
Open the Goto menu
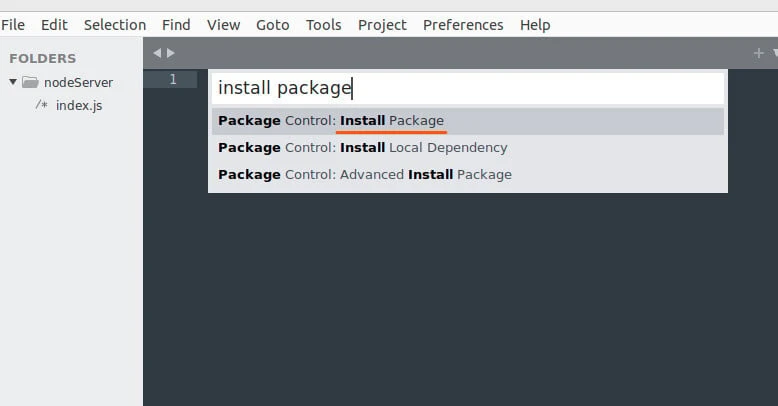pos(273,24)
